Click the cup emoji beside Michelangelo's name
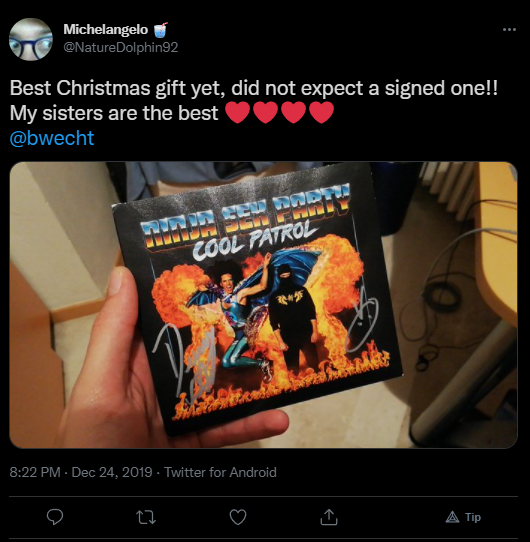 160,30
